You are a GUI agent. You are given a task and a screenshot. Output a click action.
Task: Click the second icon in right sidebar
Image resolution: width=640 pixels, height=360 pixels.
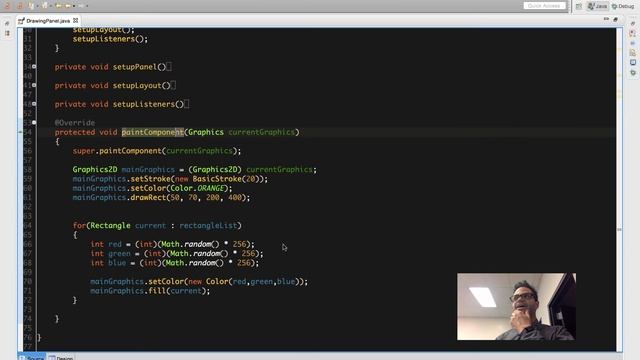tap(633, 33)
